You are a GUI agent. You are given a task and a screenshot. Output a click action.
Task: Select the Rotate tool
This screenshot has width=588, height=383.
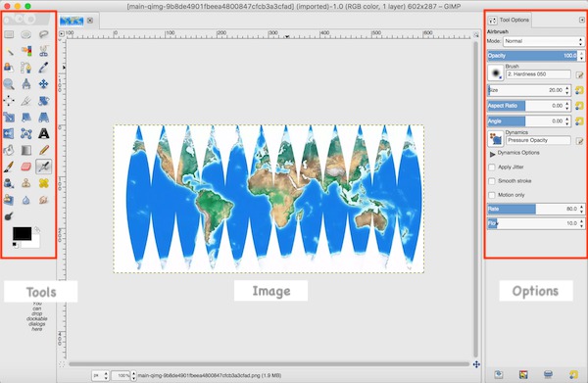coord(43,101)
